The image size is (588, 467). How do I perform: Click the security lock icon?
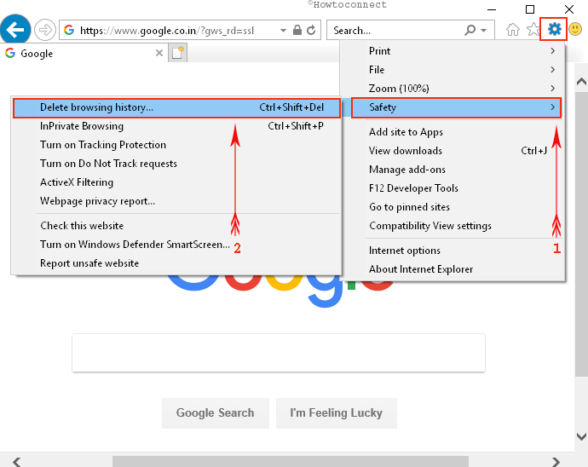(297, 30)
